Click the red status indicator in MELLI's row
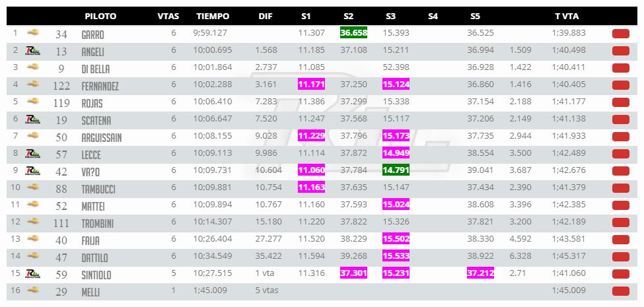The width and height of the screenshot is (644, 307). [621, 291]
